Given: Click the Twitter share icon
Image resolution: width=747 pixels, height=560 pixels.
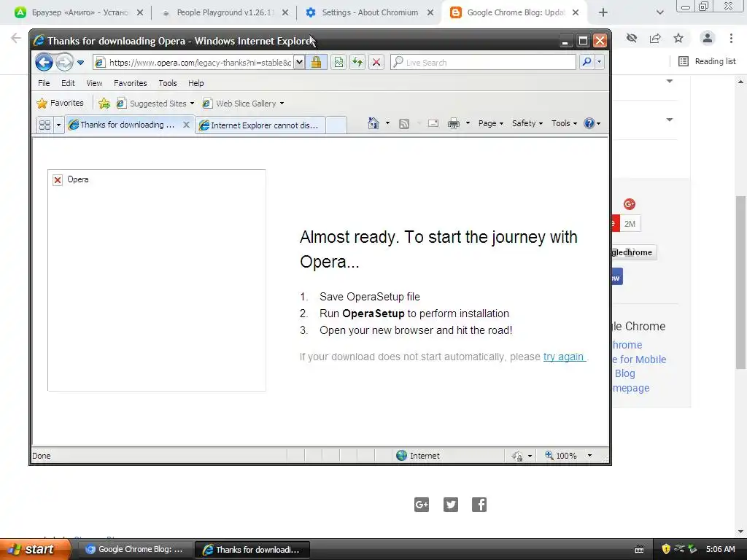Looking at the screenshot, I should click(x=451, y=505).
